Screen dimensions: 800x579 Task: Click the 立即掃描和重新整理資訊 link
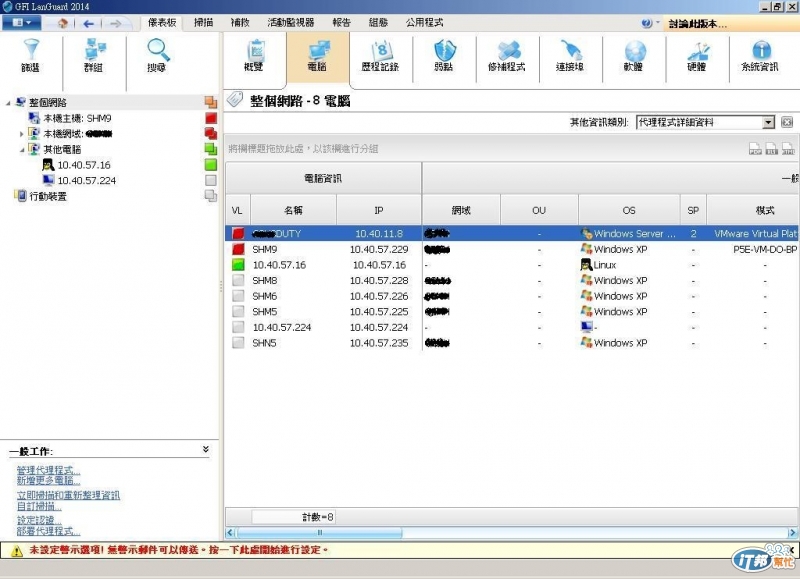pyautogui.click(x=68, y=495)
